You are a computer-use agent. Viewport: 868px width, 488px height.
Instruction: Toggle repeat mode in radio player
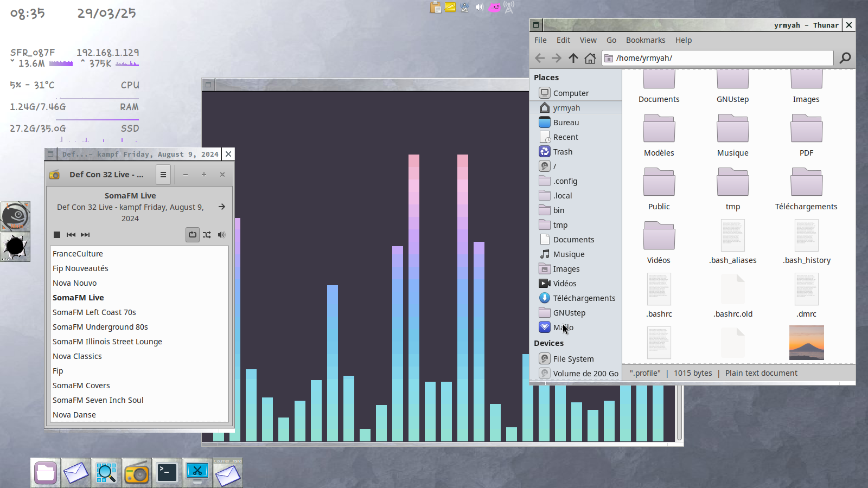coord(193,235)
